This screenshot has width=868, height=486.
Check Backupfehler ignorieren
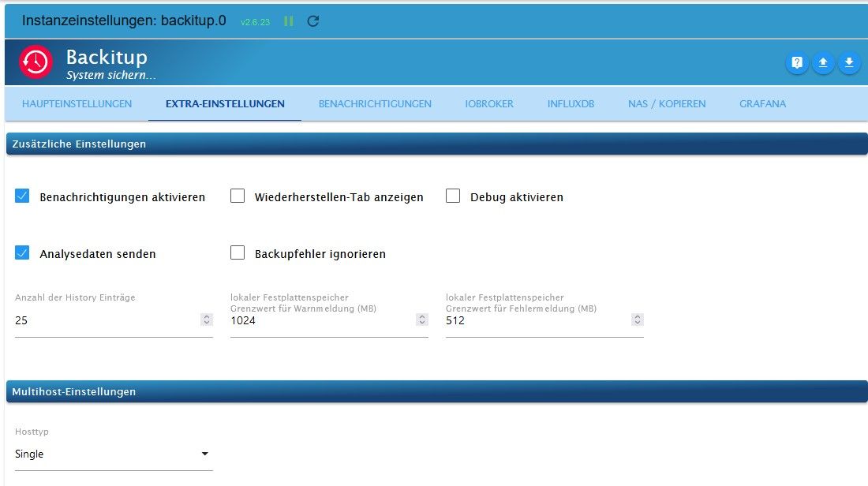pos(238,253)
